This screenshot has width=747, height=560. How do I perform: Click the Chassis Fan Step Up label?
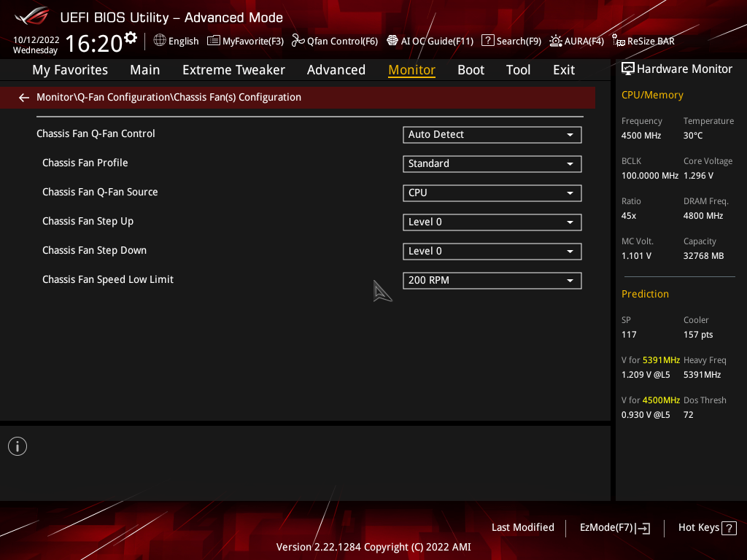coord(88,222)
